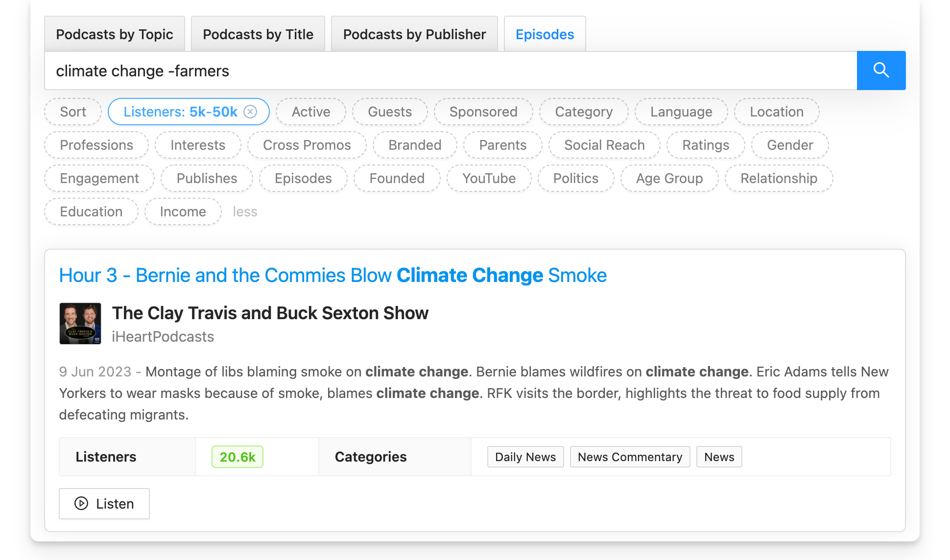Open the Sort filter

pos(72,112)
